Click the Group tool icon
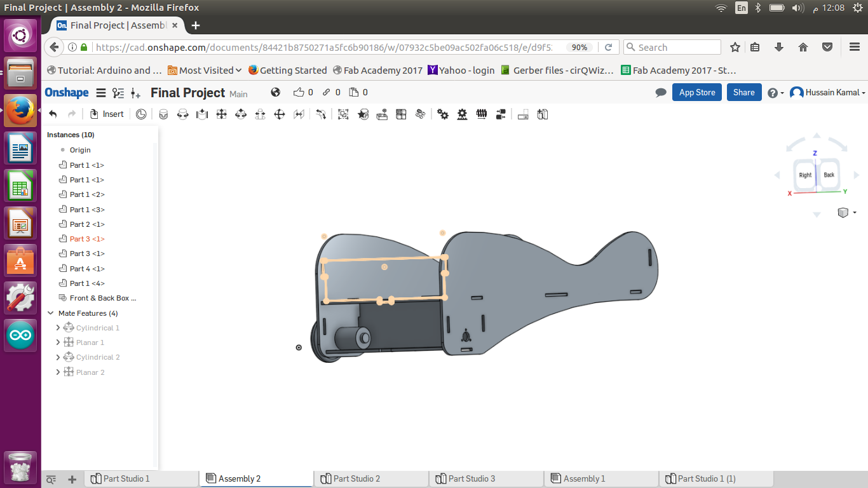 (x=343, y=114)
